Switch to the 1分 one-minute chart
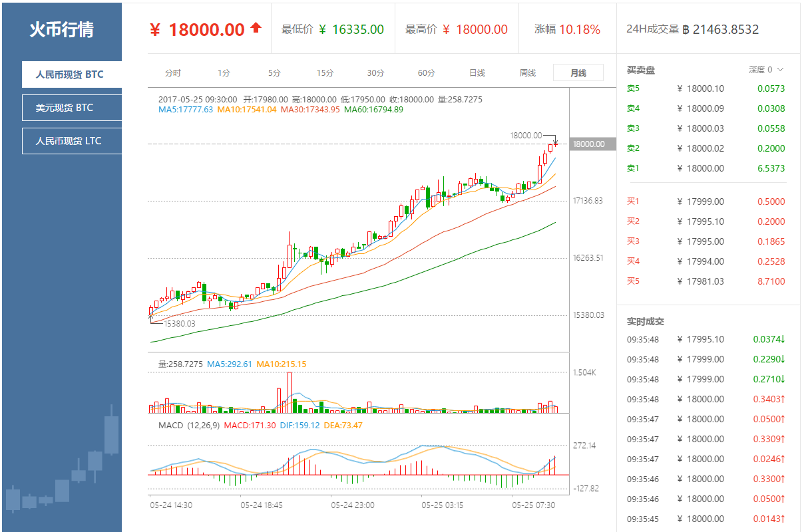Screen dimensions: 802x532 224,73
